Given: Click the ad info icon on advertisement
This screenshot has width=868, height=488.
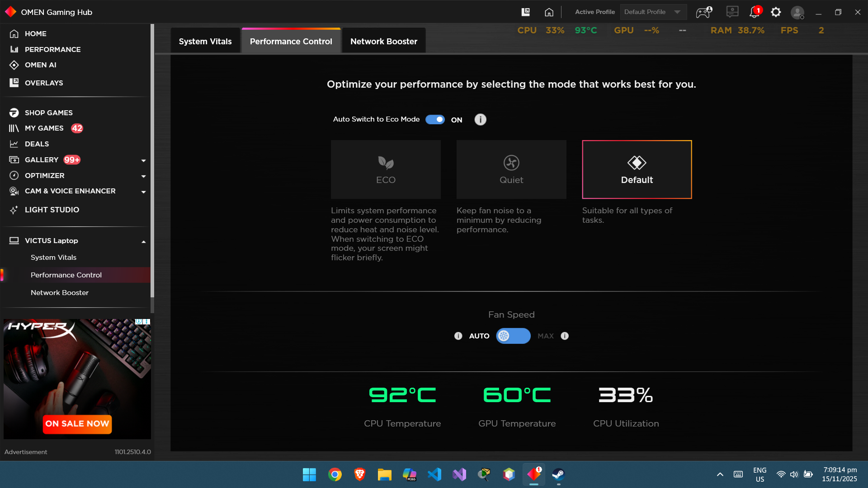Looking at the screenshot, I should point(139,322).
